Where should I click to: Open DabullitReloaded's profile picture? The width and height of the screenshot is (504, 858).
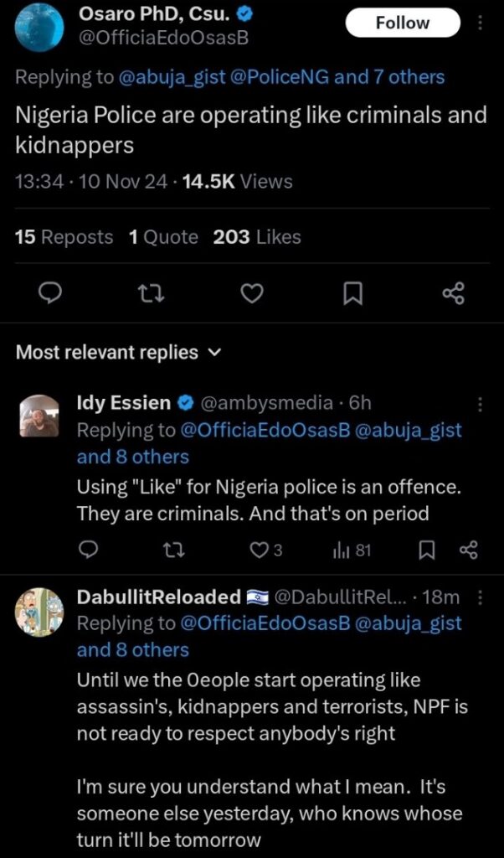[x=39, y=611]
